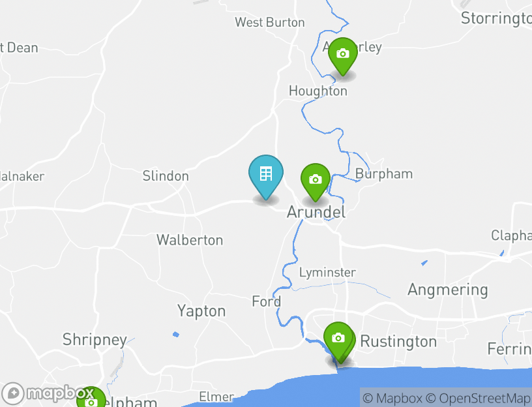The image size is (532, 407).
Task: Click the Shripney place label
Action: 95,340
